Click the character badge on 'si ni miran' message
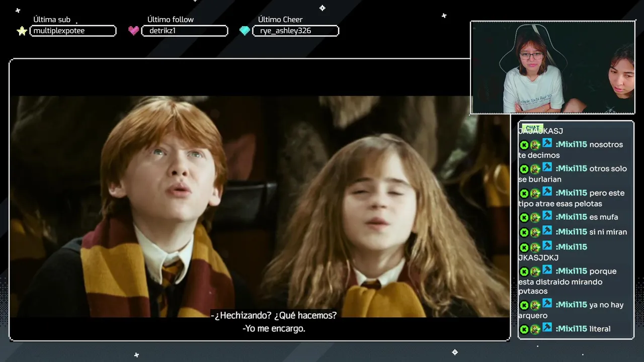The width and height of the screenshot is (644, 362). [x=535, y=232]
